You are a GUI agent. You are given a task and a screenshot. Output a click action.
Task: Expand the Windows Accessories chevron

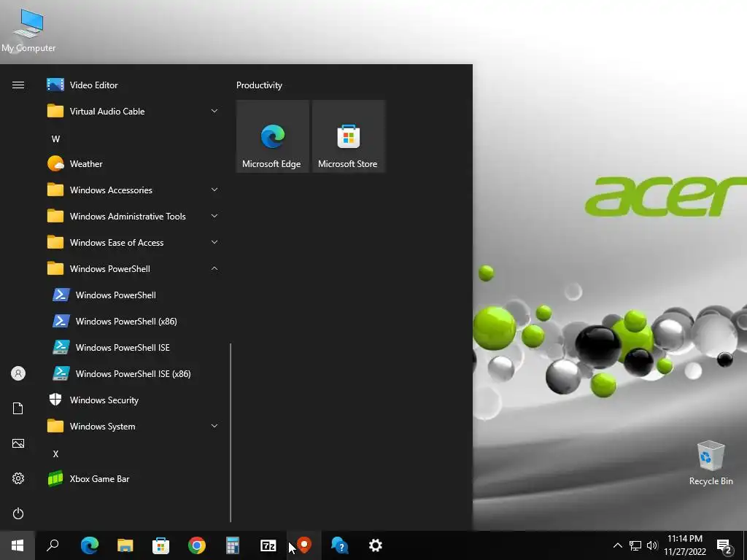214,190
